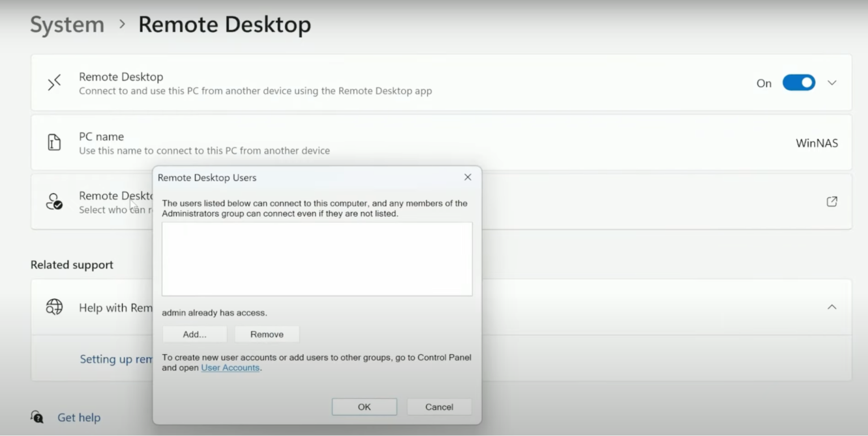868x436 pixels.
Task: Select the Remote Desktop page title
Action: [x=224, y=24]
